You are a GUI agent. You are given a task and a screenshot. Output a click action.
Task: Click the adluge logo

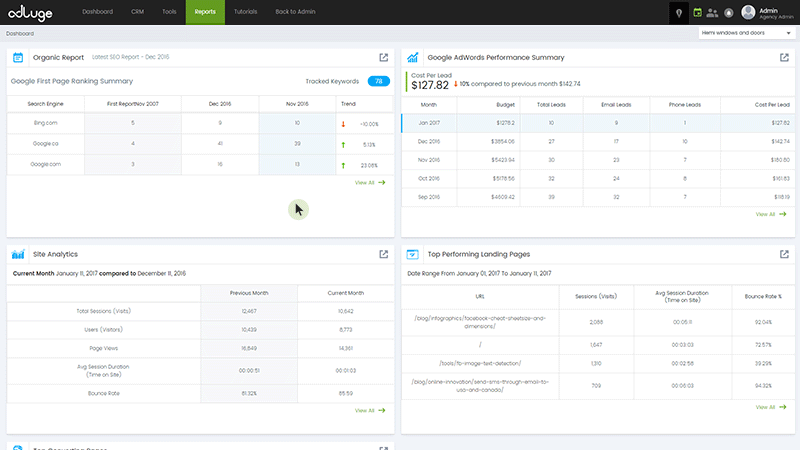coord(30,12)
